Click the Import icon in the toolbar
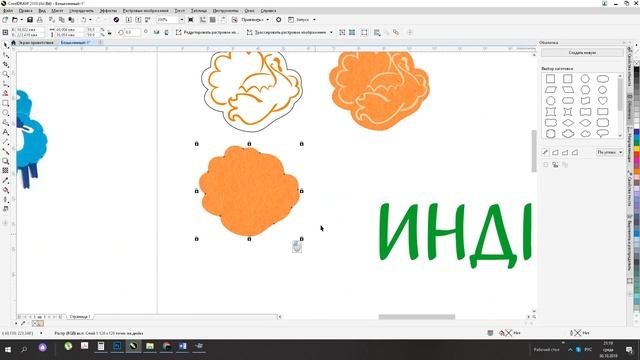 tap(129, 20)
